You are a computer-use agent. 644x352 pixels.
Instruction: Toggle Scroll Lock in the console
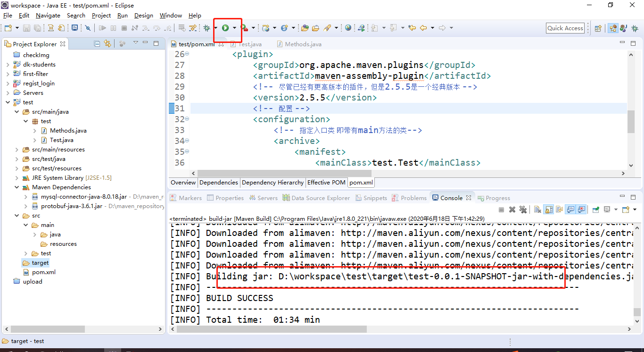[549, 210]
